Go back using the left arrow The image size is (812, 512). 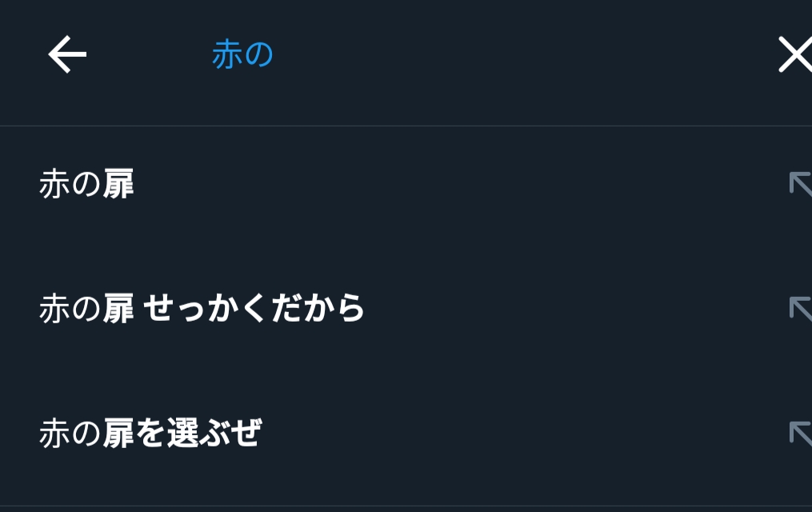67,55
